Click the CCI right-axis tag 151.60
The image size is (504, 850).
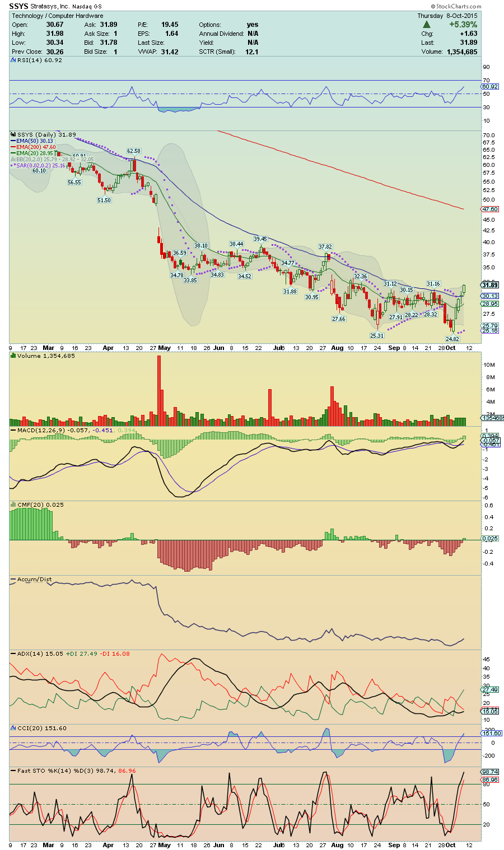point(491,733)
